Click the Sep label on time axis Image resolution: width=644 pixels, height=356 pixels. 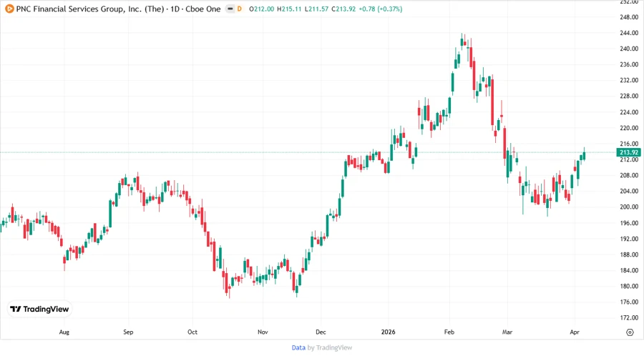point(128,332)
